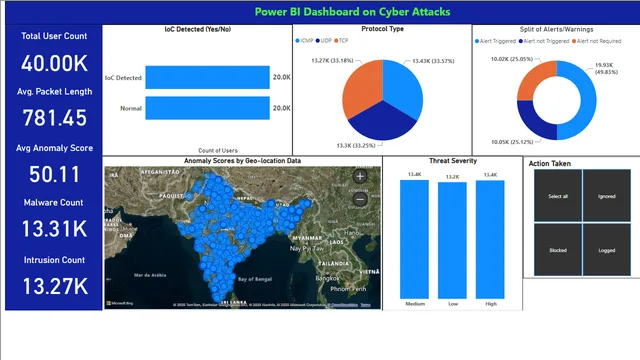This screenshot has width=640, height=360.
Task: Click the 13.3K (33.25%) pie label
Action: pyautogui.click(x=356, y=145)
